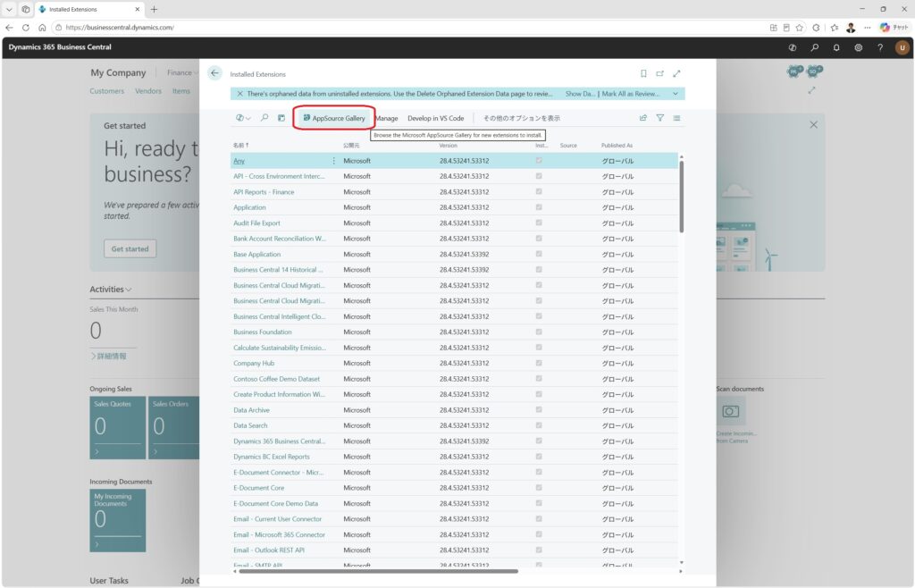
Task: Open the Source column header menu
Action: 568,146
